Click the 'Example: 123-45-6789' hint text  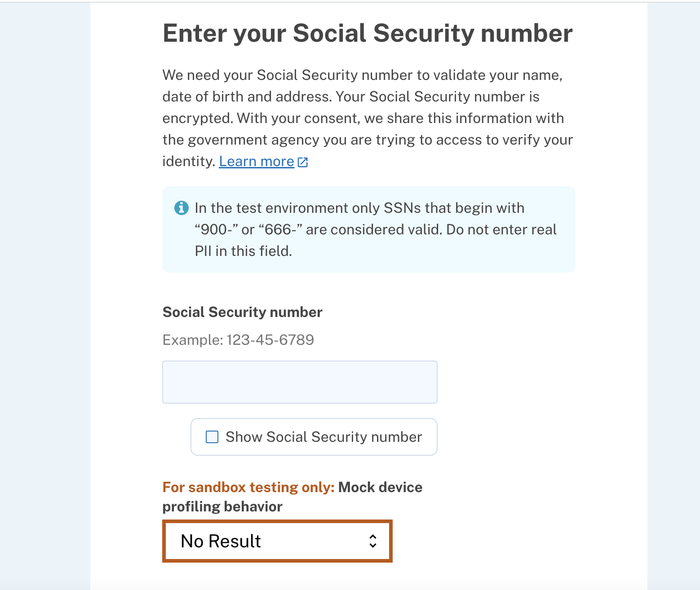(x=238, y=340)
